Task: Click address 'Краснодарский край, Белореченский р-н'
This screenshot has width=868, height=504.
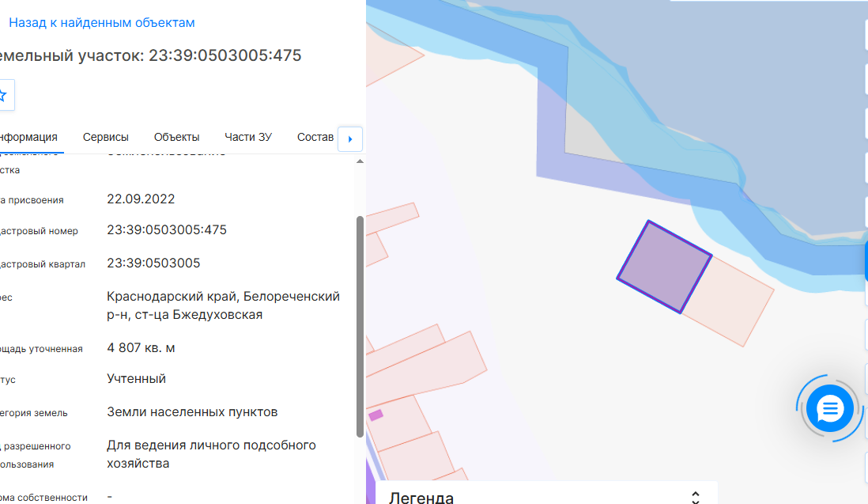Action: (x=223, y=305)
